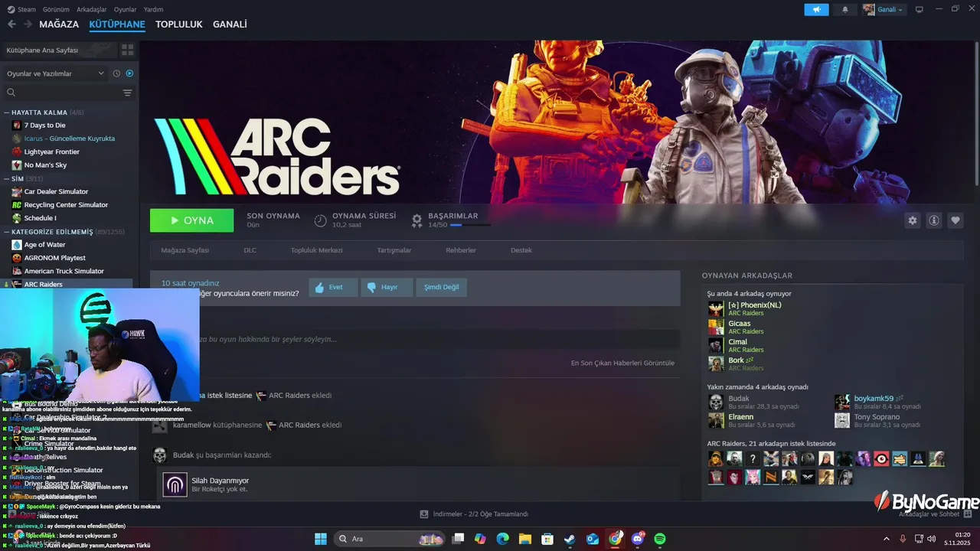Image resolution: width=980 pixels, height=551 pixels.
Task: Recommend game with Evet thumbs up
Action: tap(333, 287)
